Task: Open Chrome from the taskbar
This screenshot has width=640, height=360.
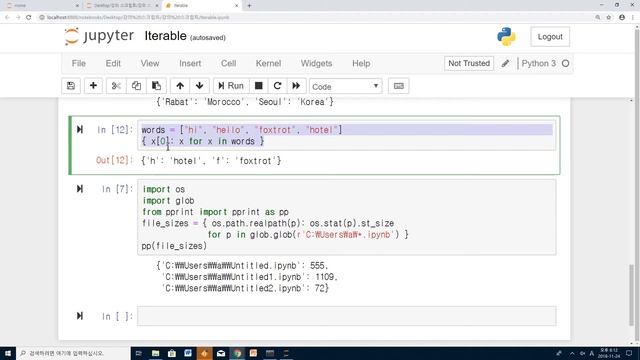Action: coord(237,353)
